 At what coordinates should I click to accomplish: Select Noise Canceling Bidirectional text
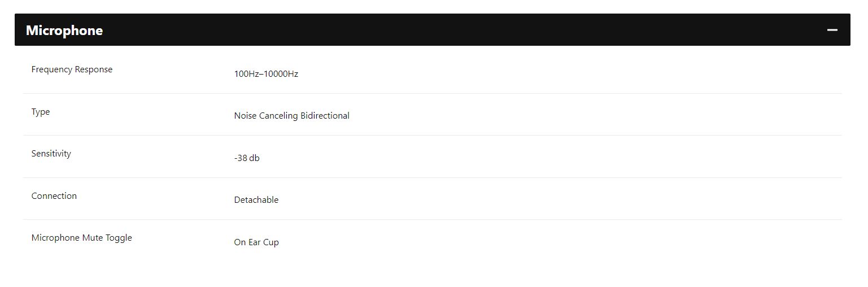click(292, 116)
